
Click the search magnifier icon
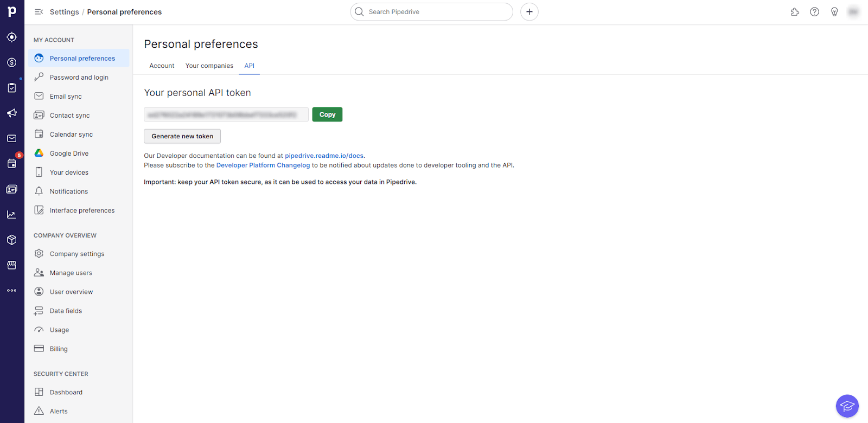click(359, 12)
